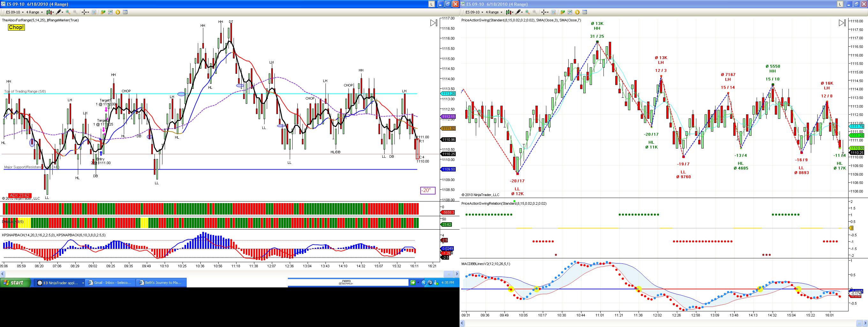The image size is (868, 327).
Task: Open the chart style candlestick dropdown in right chart
Action: 510,12
